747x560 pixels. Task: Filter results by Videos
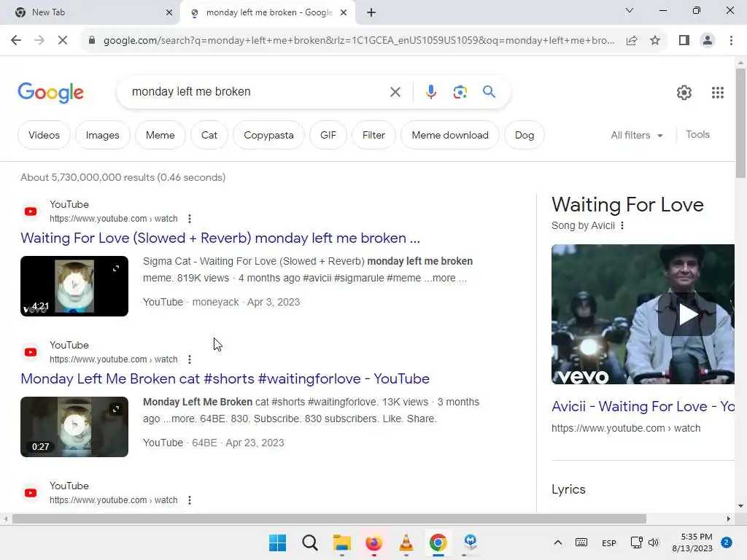tap(44, 135)
